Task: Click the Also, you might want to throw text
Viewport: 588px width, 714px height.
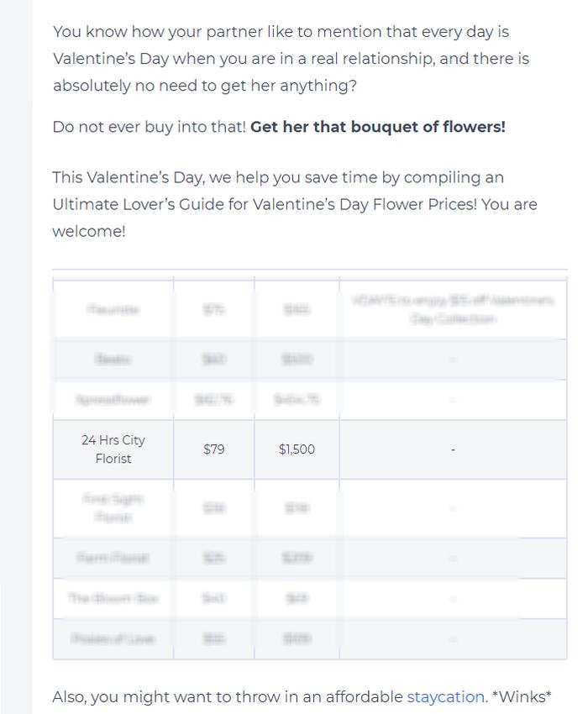Action: point(228,696)
